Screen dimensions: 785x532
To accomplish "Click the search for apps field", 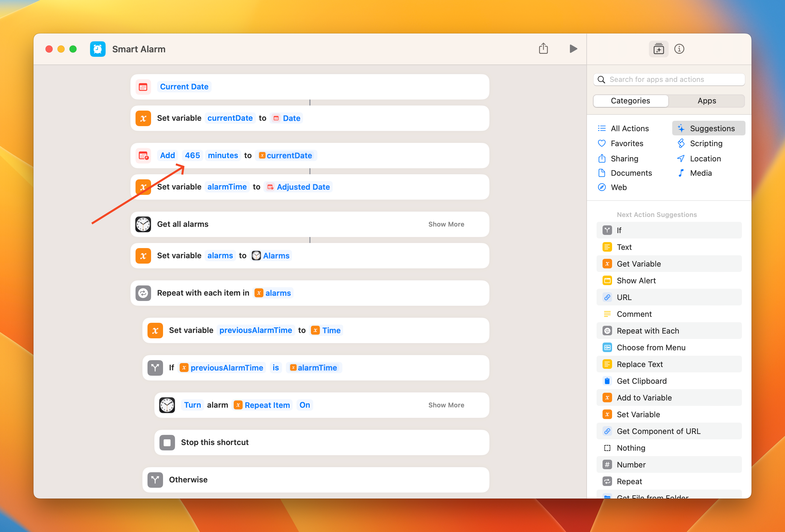I will point(669,79).
